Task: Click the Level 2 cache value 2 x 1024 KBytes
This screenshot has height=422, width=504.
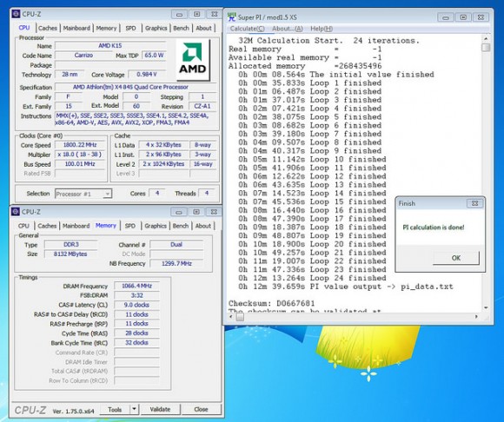Action: [163, 164]
